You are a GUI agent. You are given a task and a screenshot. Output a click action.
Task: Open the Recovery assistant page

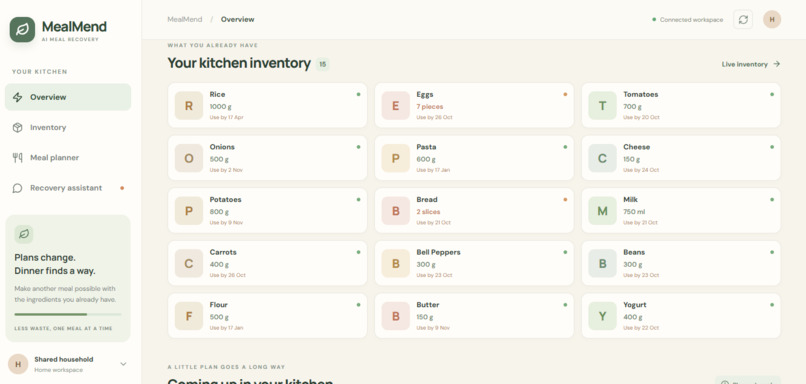[68, 188]
